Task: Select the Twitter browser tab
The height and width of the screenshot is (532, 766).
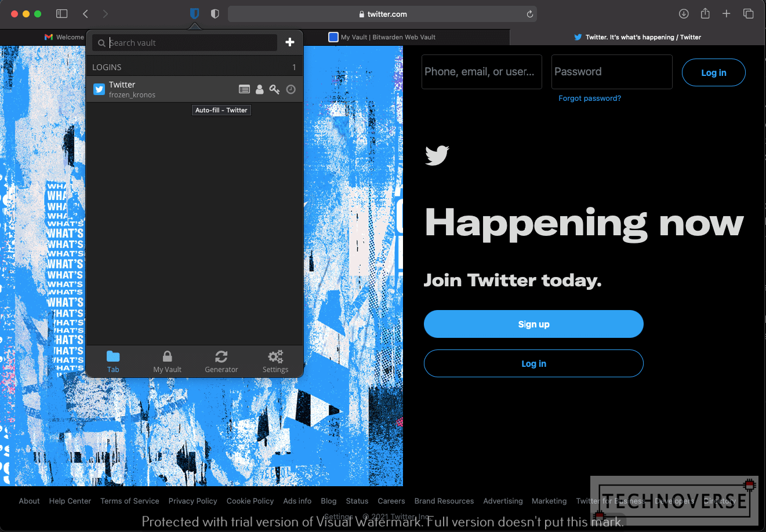Action: click(x=637, y=37)
